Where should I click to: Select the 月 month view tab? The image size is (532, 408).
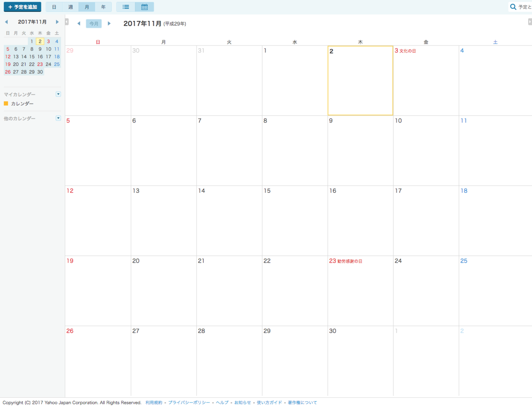87,7
